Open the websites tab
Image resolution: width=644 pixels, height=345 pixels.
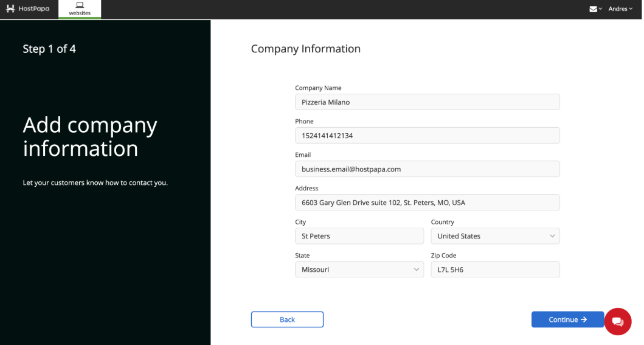point(80,9)
